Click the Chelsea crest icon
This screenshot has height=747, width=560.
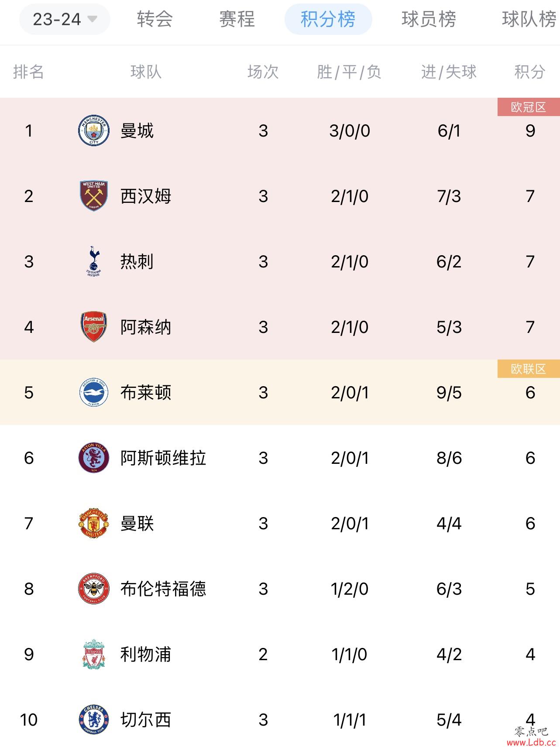(94, 720)
